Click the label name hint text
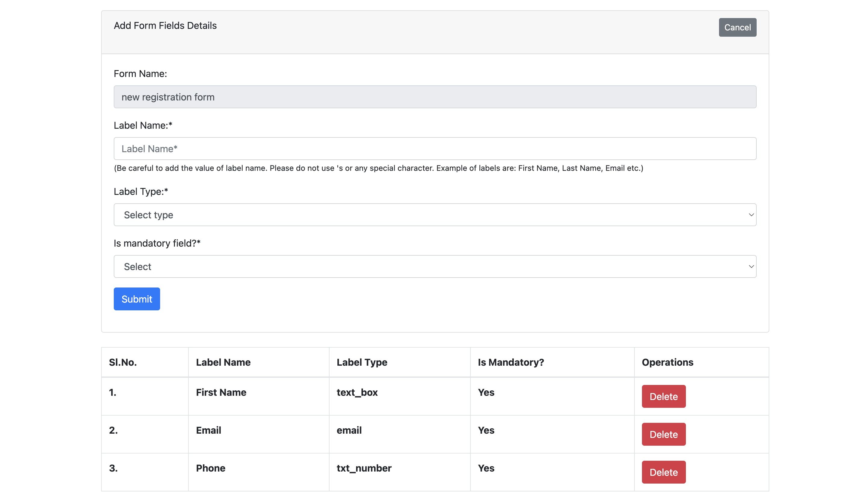This screenshot has width=868, height=492. coord(378,168)
